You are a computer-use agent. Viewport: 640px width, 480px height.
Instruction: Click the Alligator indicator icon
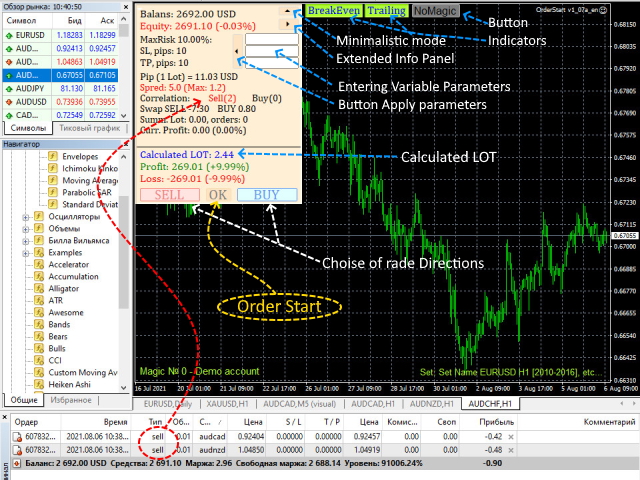pos(39,289)
